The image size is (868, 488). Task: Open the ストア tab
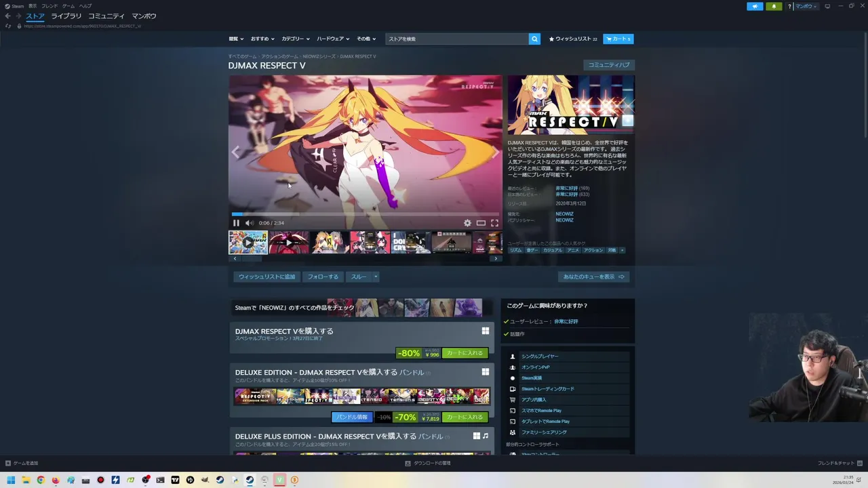35,16
